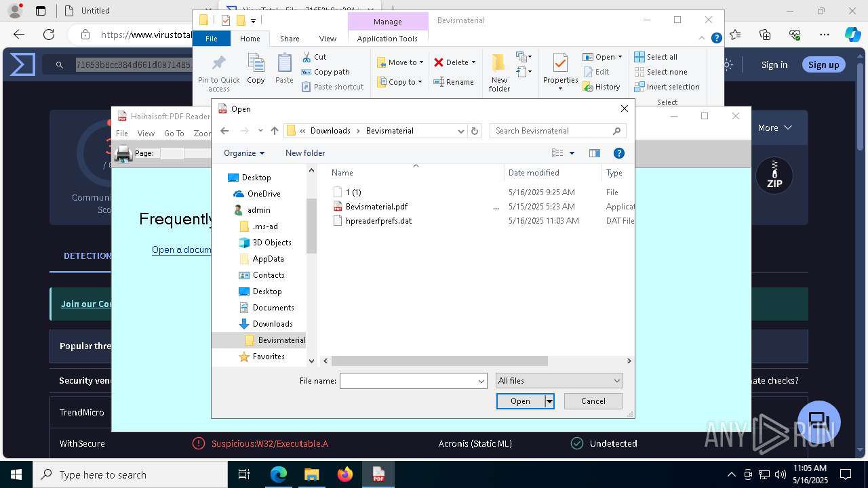
Task: Open the File menu in PDF Reader
Action: tap(122, 134)
